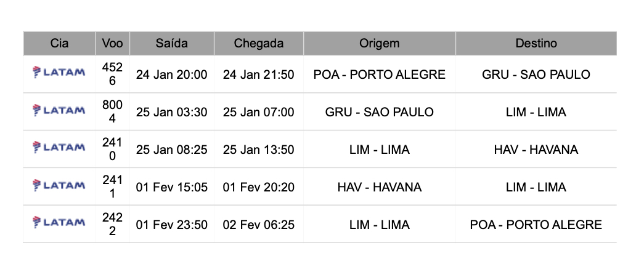Click flight number 4526 cell
The height and width of the screenshot is (269, 644).
(113, 74)
